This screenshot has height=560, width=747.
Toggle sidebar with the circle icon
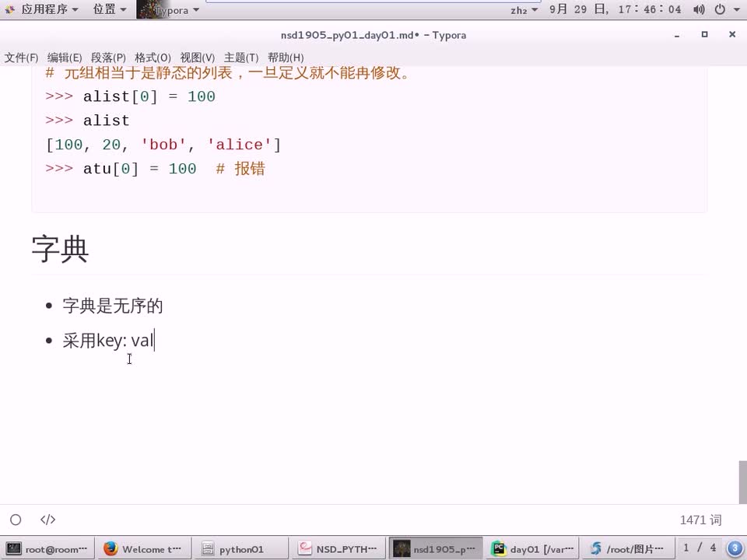[16, 520]
